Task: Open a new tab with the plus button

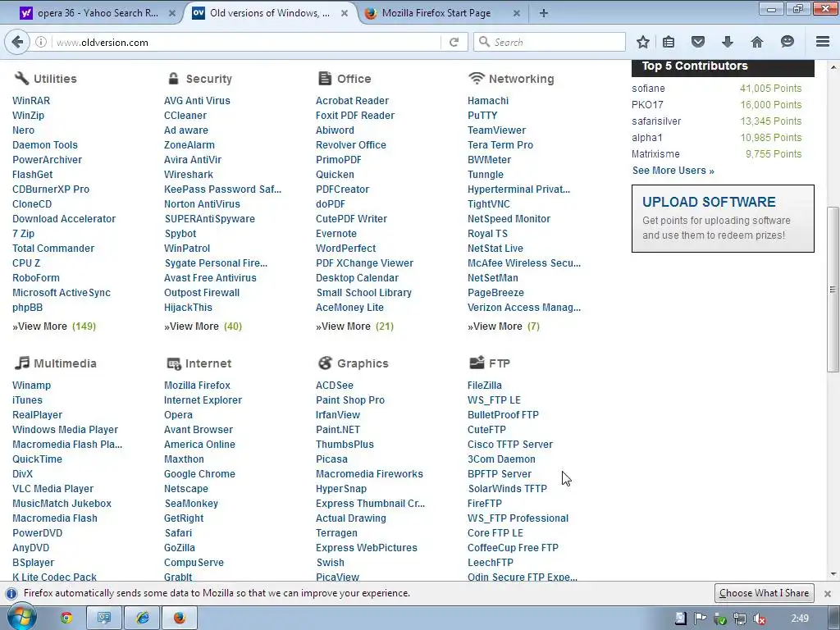Action: click(x=543, y=13)
